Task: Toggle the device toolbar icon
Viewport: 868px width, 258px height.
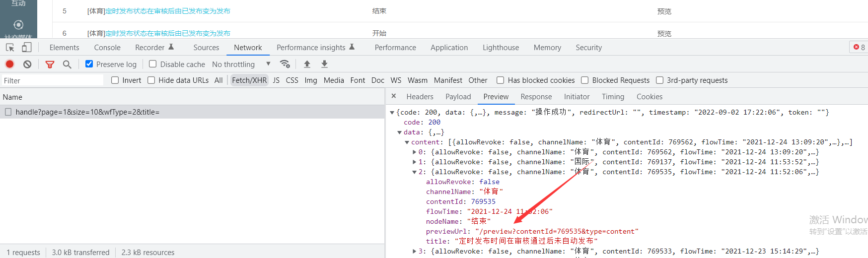Action: (x=26, y=48)
